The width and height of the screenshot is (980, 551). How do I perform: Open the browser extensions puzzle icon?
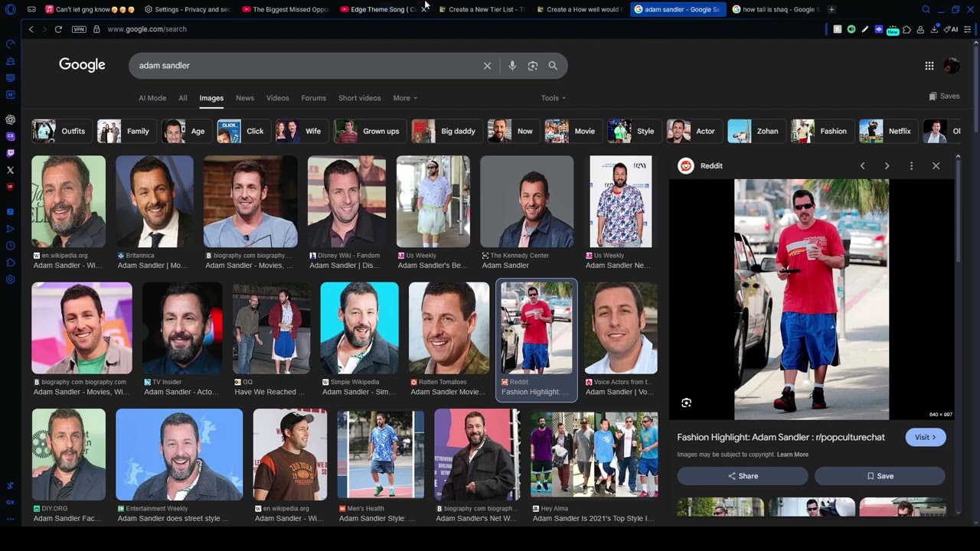[906, 29]
